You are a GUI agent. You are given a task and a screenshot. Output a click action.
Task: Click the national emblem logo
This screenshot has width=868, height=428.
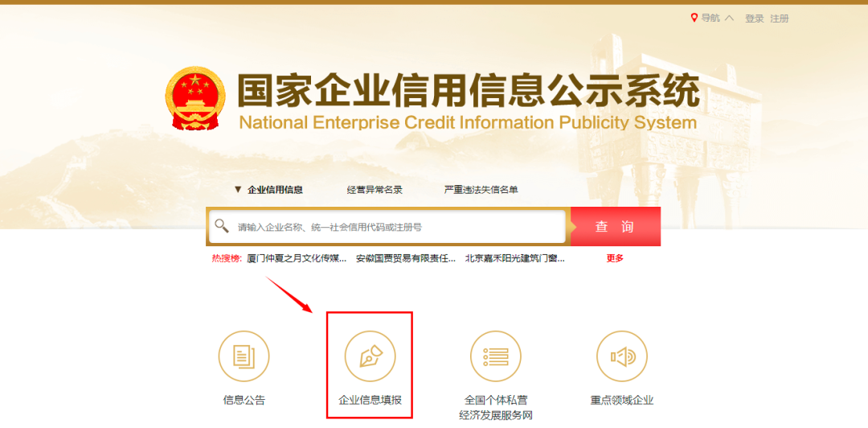[x=195, y=99]
